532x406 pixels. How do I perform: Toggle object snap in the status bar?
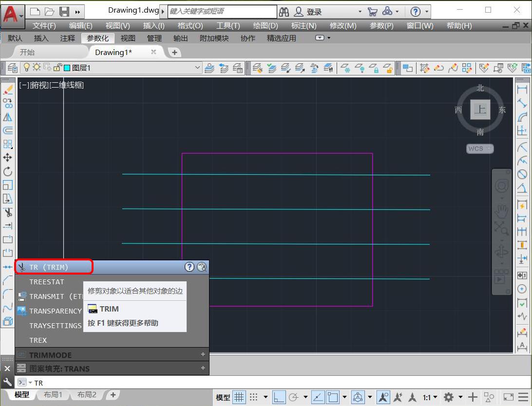pos(332,397)
